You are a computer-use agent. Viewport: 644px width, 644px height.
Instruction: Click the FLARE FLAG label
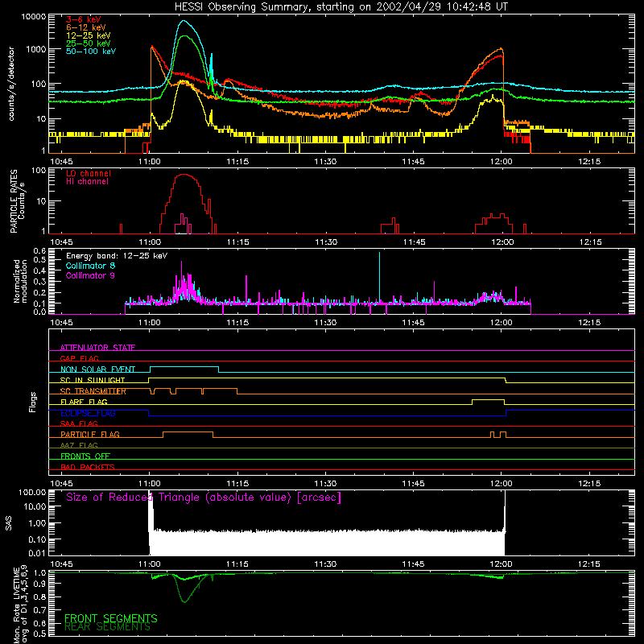(x=84, y=402)
